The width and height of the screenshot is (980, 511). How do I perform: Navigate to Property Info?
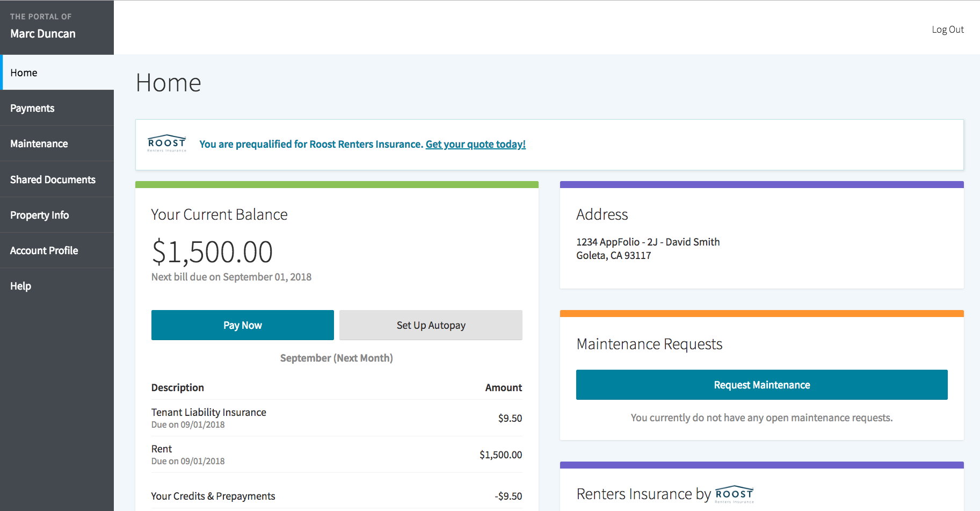tap(39, 215)
